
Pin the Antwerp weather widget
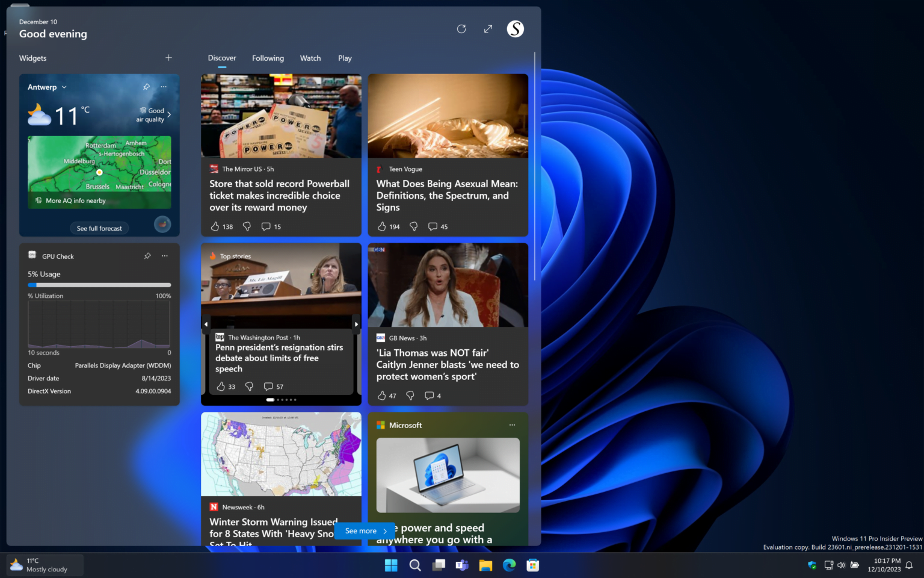tap(146, 87)
